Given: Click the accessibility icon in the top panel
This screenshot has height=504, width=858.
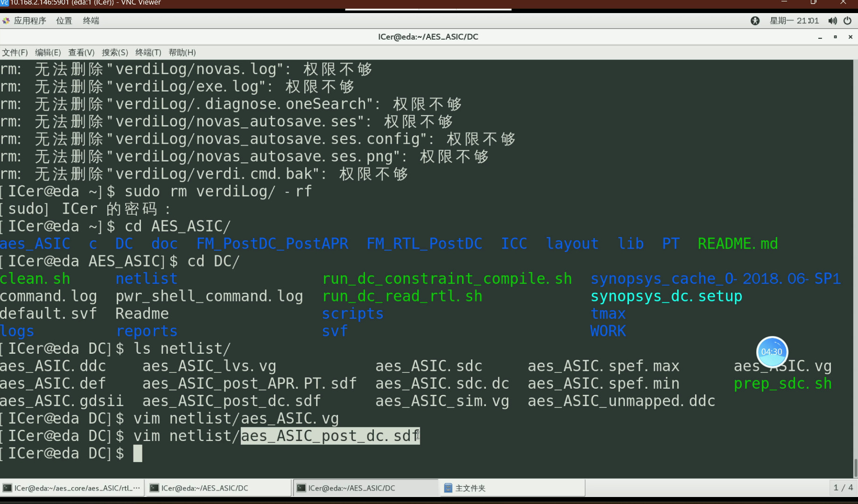Looking at the screenshot, I should coord(755,21).
